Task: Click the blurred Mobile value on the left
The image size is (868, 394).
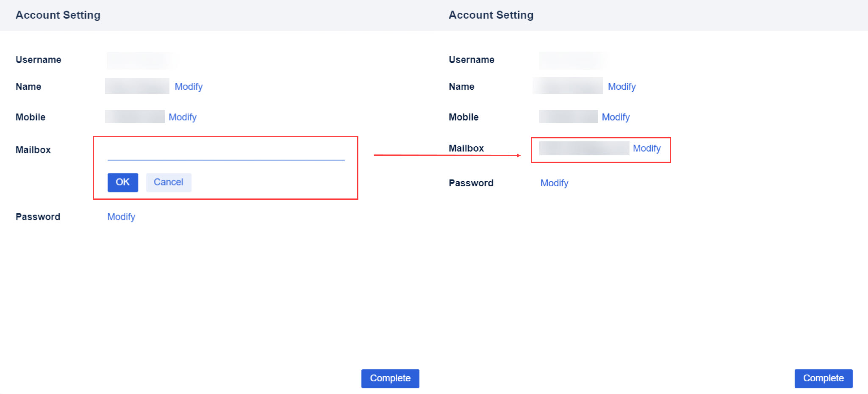Action: [135, 117]
